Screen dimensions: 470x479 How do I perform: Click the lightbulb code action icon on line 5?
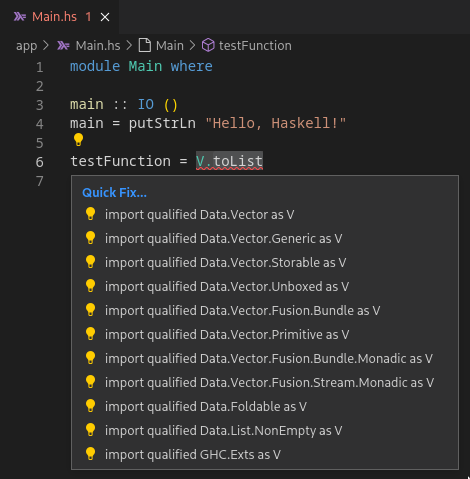(78, 140)
